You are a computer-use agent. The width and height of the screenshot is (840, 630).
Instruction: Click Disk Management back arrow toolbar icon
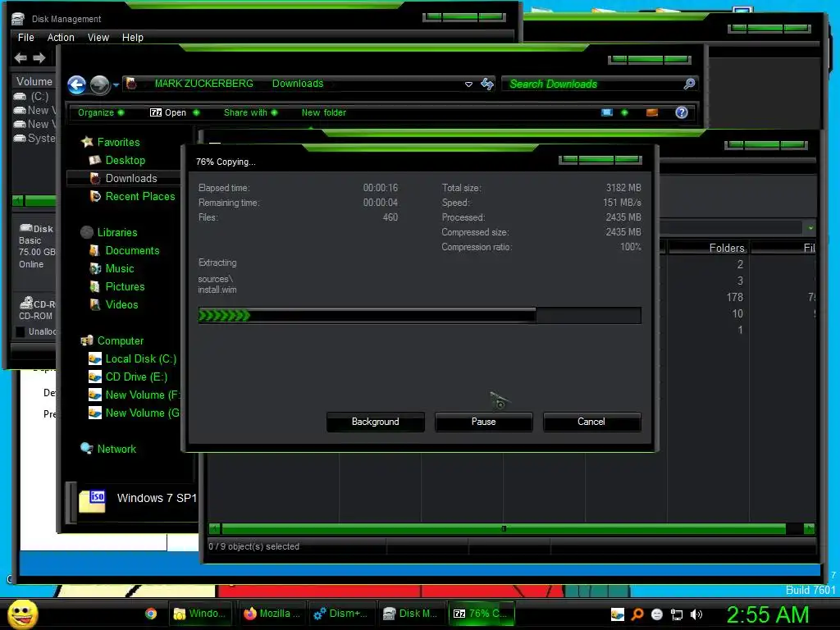21,58
